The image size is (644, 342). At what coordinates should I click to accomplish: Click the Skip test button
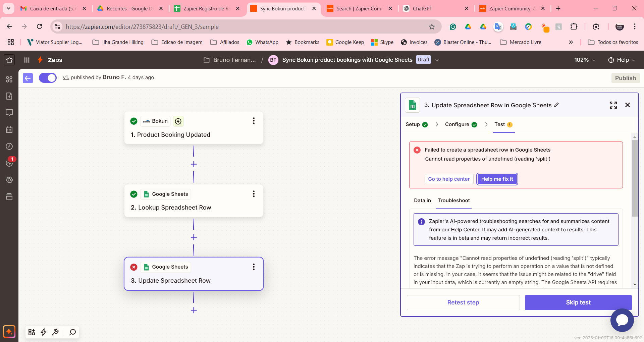click(x=578, y=302)
